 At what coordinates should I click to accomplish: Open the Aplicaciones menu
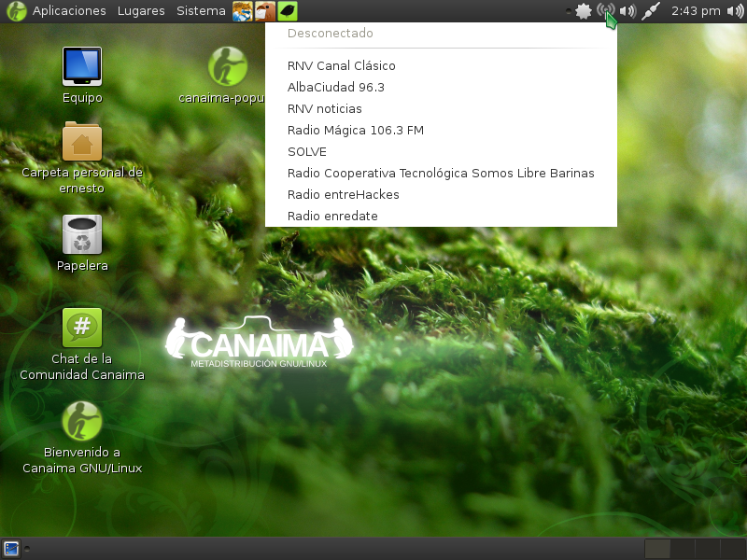(x=69, y=11)
